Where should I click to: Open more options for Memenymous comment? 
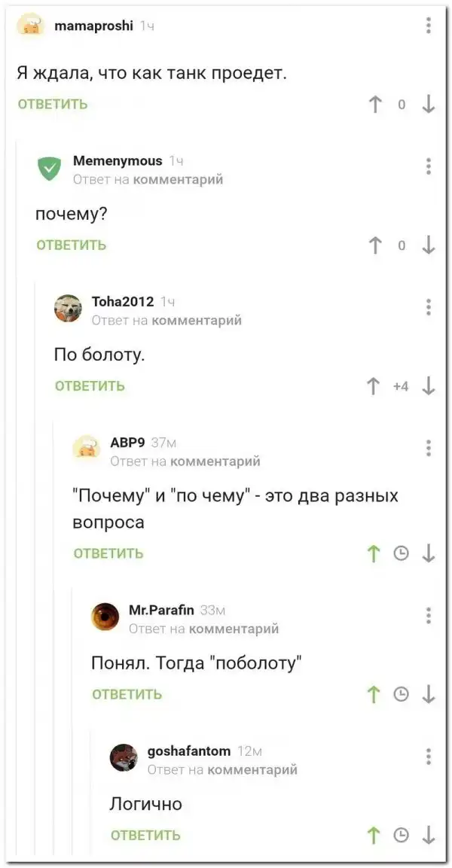[429, 166]
